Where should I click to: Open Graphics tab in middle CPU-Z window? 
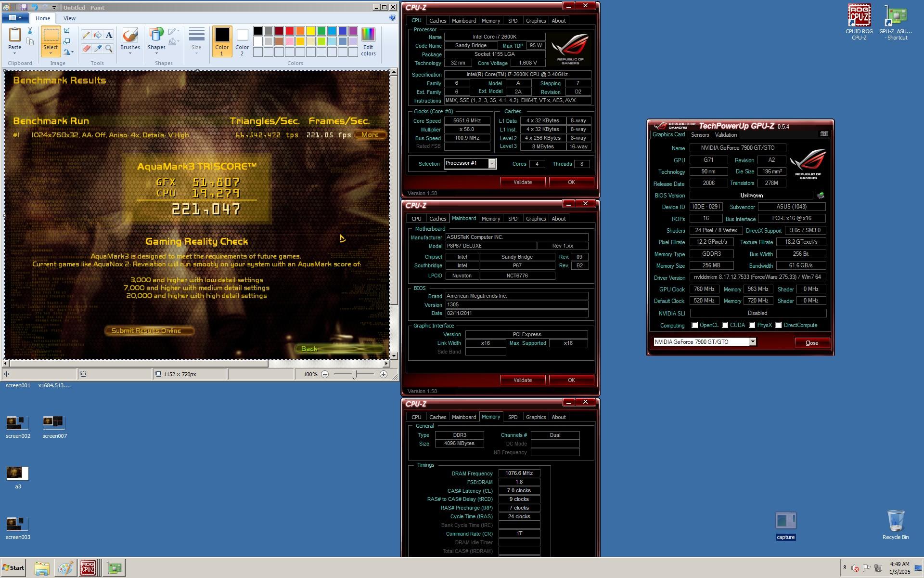point(536,219)
